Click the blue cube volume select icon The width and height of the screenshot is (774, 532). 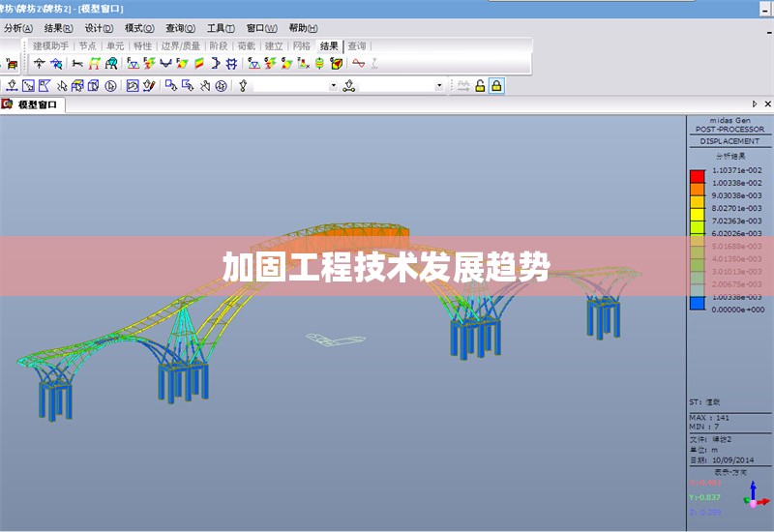[x=94, y=86]
